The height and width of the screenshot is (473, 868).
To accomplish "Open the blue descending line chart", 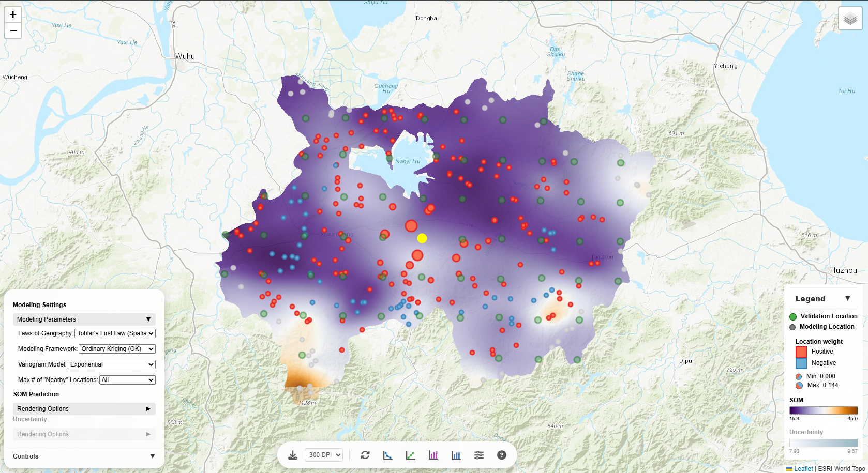I will click(388, 455).
